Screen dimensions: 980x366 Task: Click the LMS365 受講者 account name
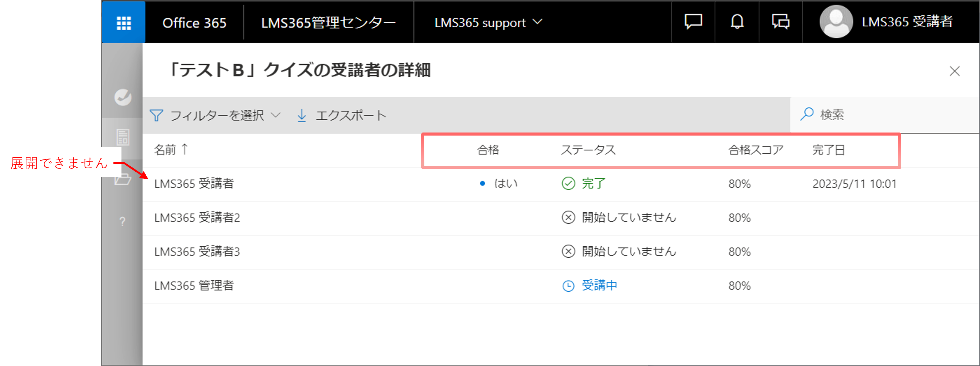pos(907,22)
